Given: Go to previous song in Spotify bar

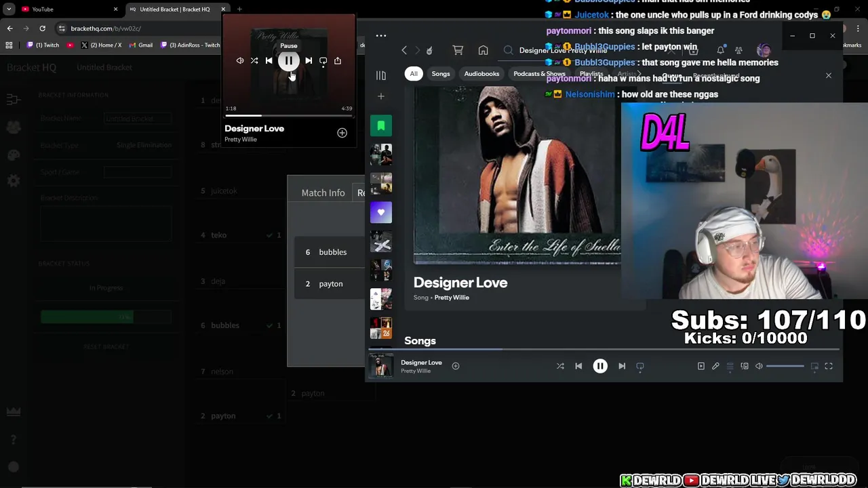Looking at the screenshot, I should pos(578,366).
